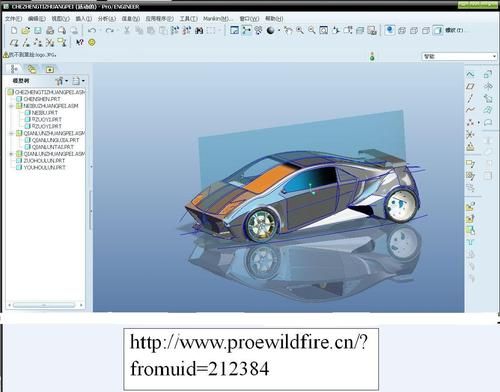
Task: Open the 帮助(H) Help menu
Action: coord(274,19)
